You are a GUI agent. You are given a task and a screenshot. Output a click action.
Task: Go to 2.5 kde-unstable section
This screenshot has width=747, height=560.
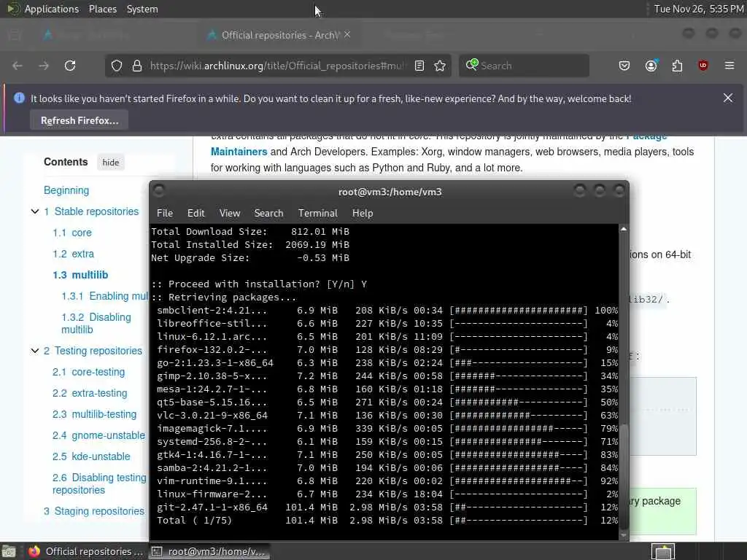click(91, 456)
